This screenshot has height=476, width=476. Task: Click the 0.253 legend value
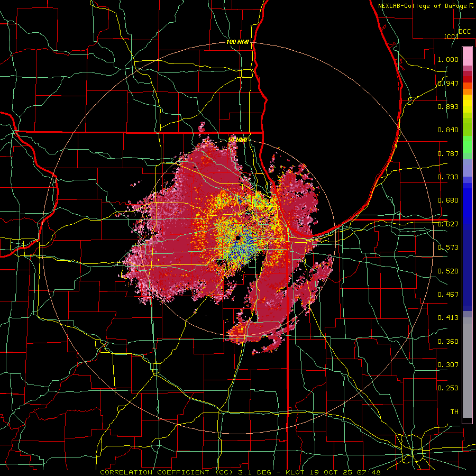click(448, 388)
